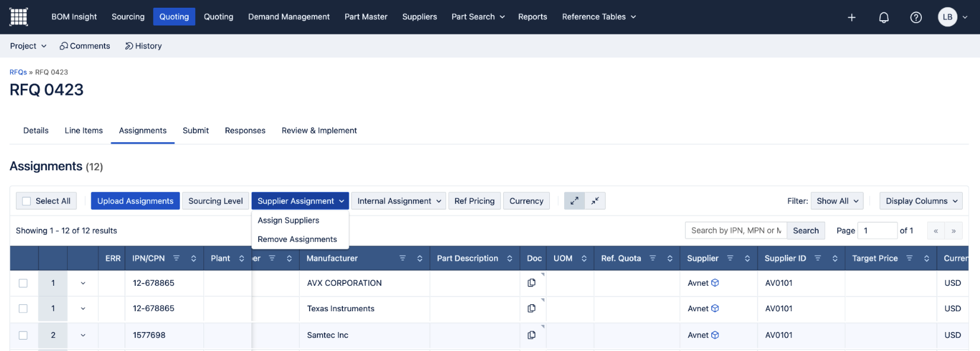
Task: Filter the Target Price column
Action: (x=909, y=259)
